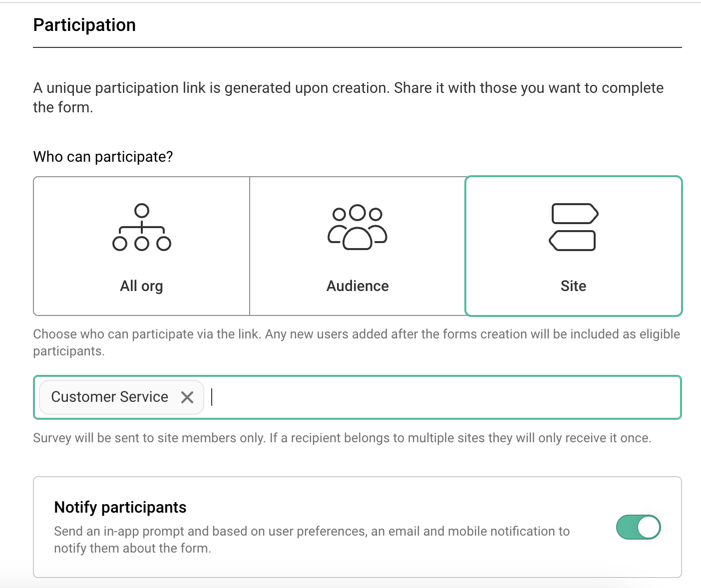The image size is (701, 588).
Task: Toggle the Notify participants switch off
Action: coord(638,527)
